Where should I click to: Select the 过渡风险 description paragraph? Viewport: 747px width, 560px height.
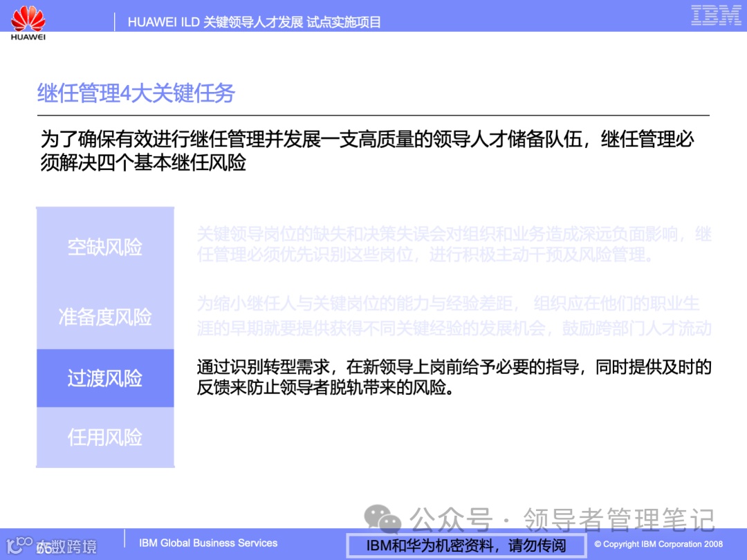453,377
